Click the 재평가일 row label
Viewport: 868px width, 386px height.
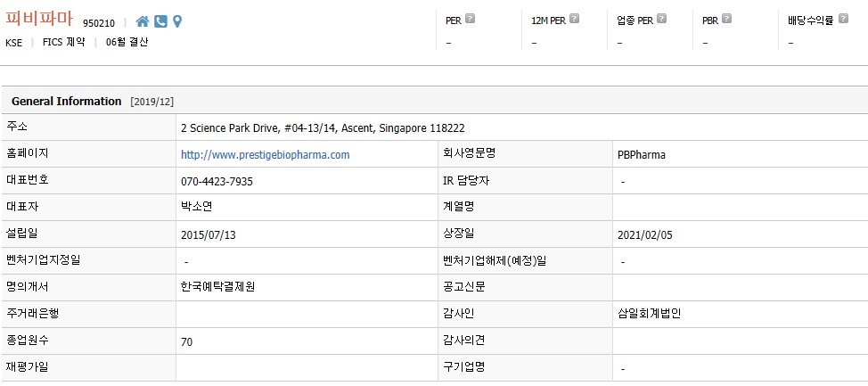click(28, 366)
